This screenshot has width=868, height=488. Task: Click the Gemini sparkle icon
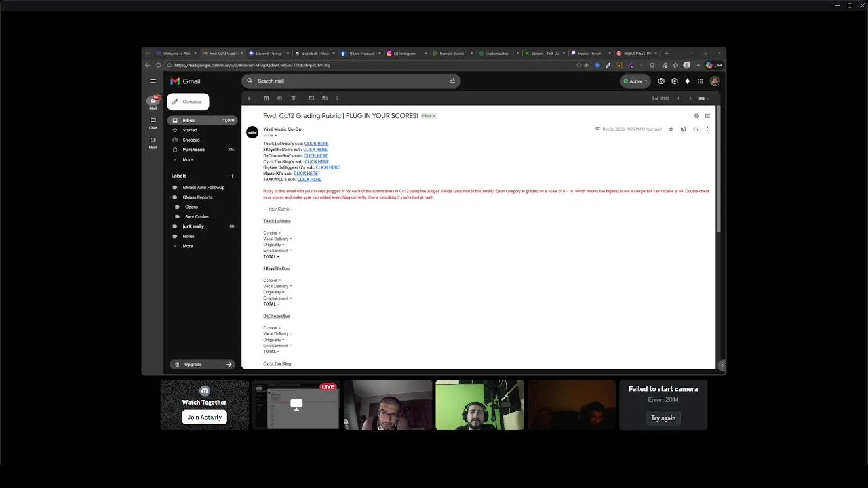point(687,81)
